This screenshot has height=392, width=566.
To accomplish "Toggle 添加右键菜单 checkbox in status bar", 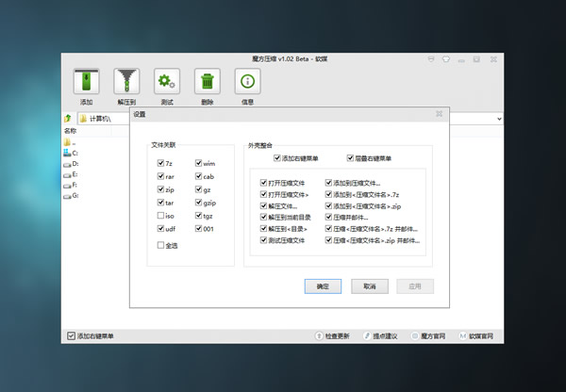I will pos(71,335).
